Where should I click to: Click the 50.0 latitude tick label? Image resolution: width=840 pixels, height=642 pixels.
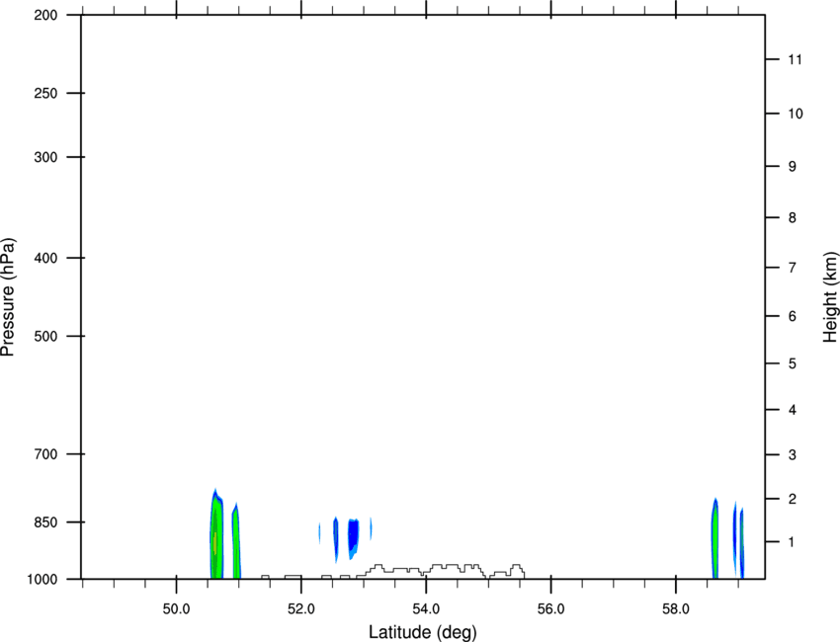coord(176,609)
